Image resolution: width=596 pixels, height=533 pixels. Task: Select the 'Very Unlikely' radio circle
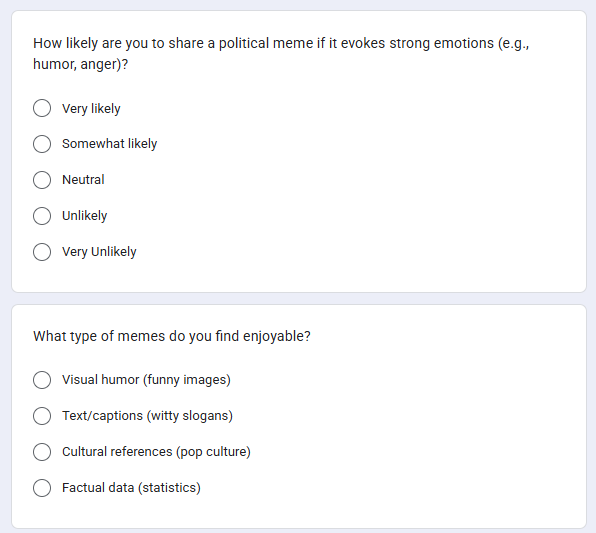pyautogui.click(x=42, y=252)
